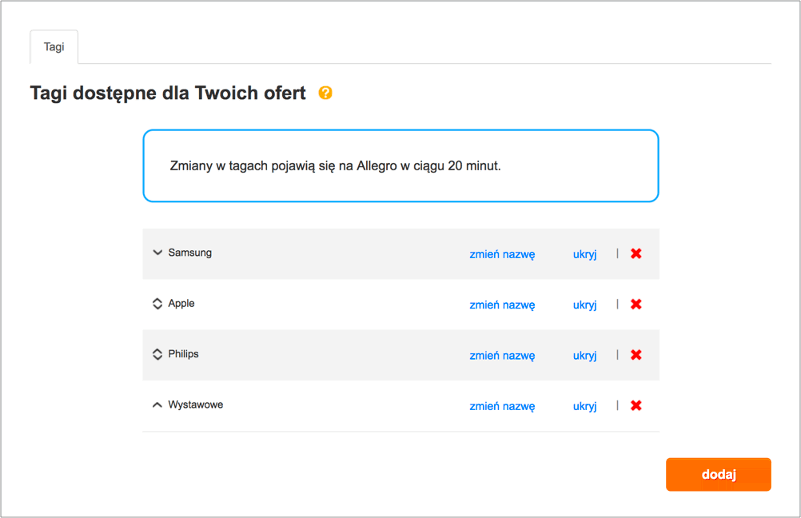
Task: Rename the Philips tag with zmień nazwę
Action: coord(502,355)
